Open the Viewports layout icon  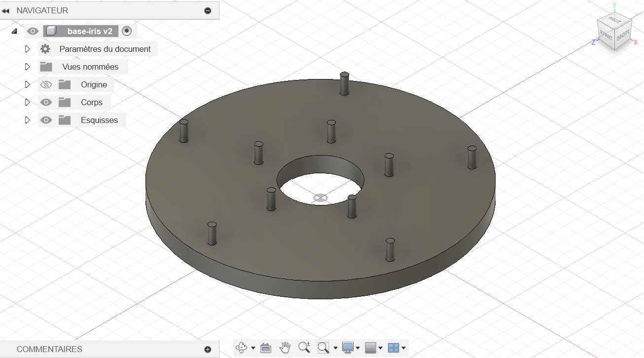(x=394, y=348)
